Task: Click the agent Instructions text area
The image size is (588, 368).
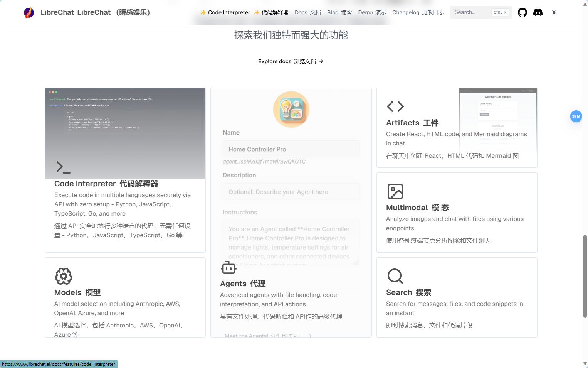Action: tap(291, 243)
